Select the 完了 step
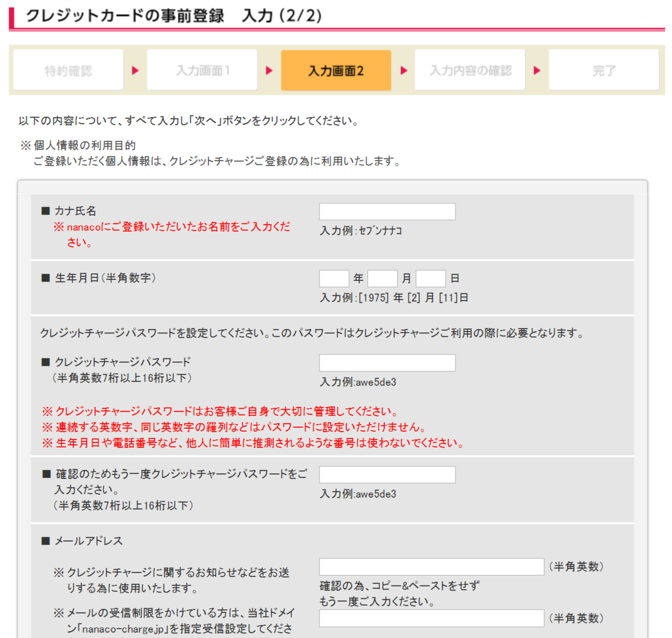 [603, 70]
